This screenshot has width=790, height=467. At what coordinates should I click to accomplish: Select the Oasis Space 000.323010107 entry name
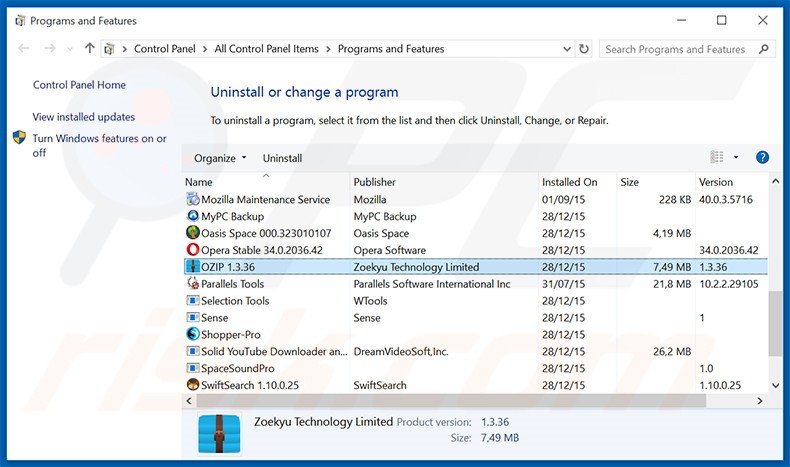point(266,233)
